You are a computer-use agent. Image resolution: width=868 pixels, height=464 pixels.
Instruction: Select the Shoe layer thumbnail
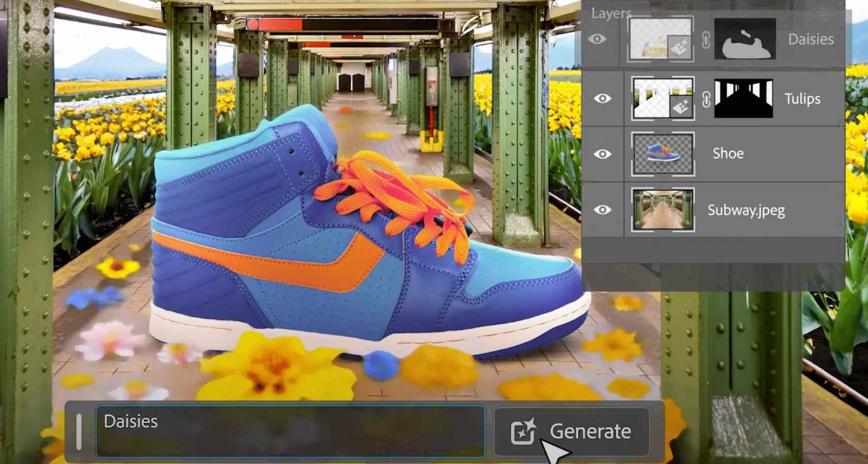coord(663,154)
